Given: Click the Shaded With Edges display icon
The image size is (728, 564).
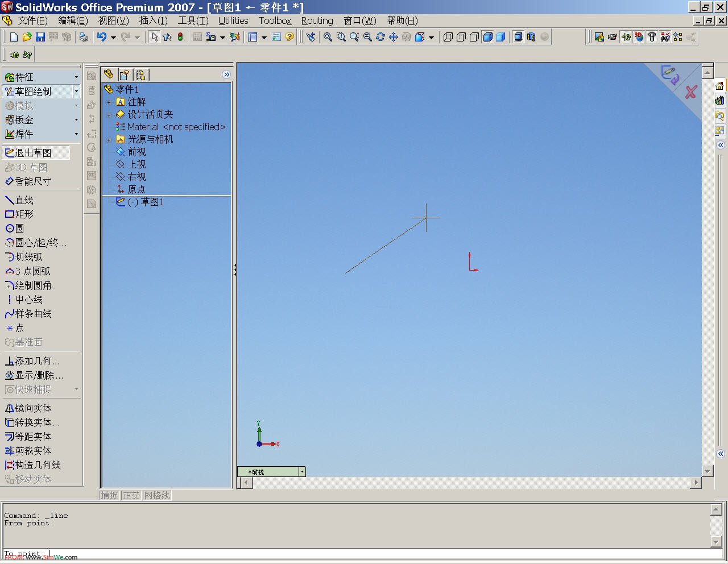Looking at the screenshot, I should pyautogui.click(x=487, y=37).
